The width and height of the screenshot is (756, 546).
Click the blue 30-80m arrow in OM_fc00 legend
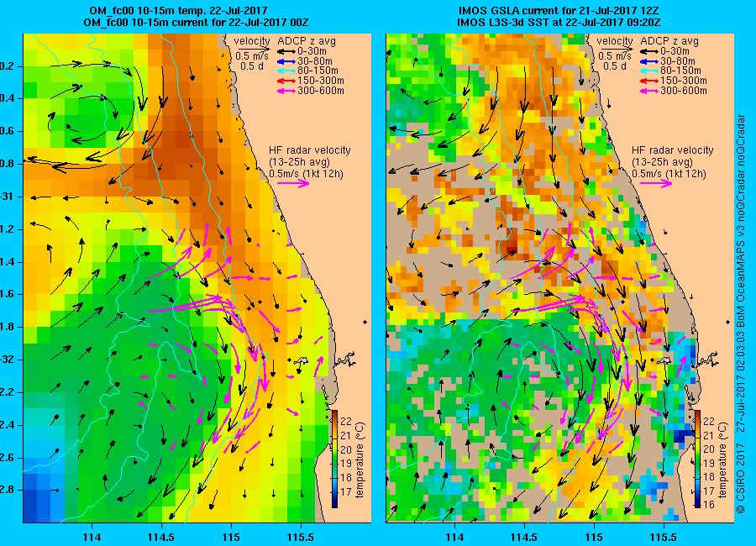[286, 61]
